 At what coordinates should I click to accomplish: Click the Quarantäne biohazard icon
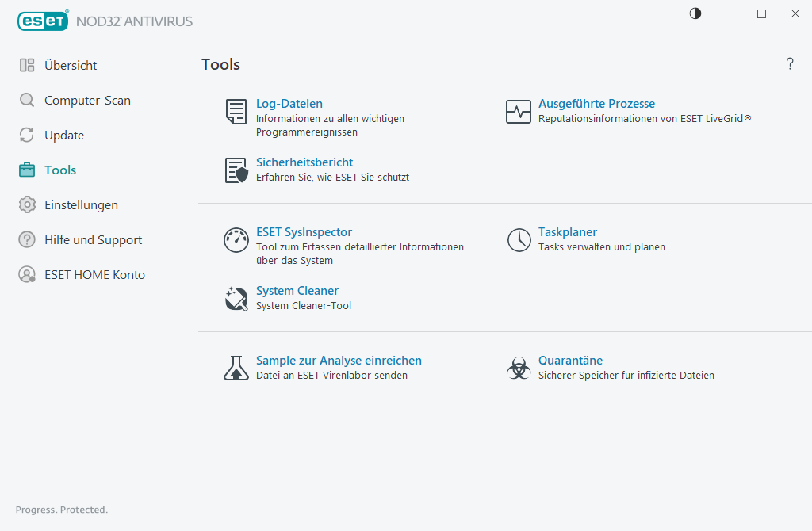[519, 369]
